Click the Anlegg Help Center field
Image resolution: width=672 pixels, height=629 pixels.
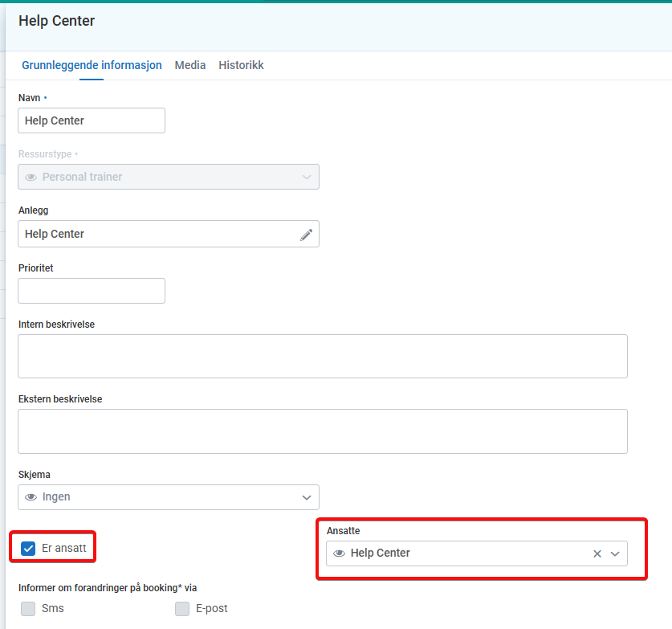coord(157,235)
